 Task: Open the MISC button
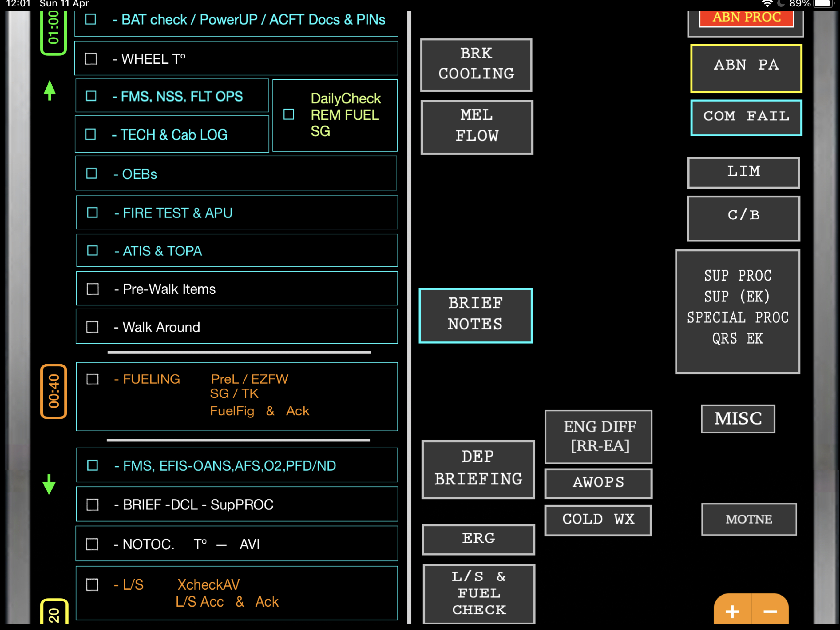[x=738, y=419]
